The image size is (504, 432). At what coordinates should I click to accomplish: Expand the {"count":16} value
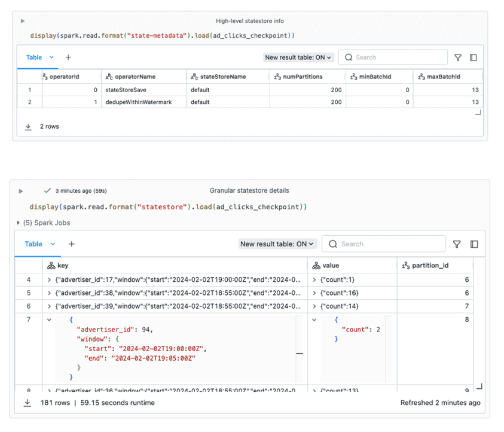(314, 293)
